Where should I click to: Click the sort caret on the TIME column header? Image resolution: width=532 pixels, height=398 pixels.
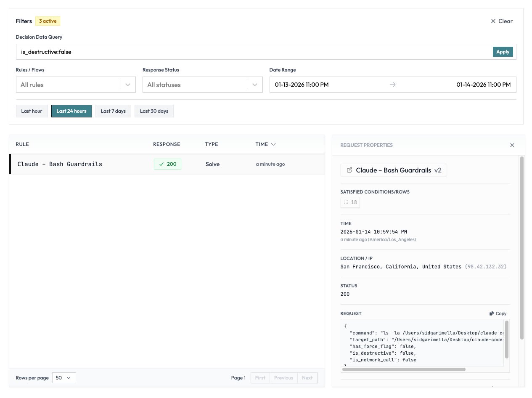coord(273,144)
